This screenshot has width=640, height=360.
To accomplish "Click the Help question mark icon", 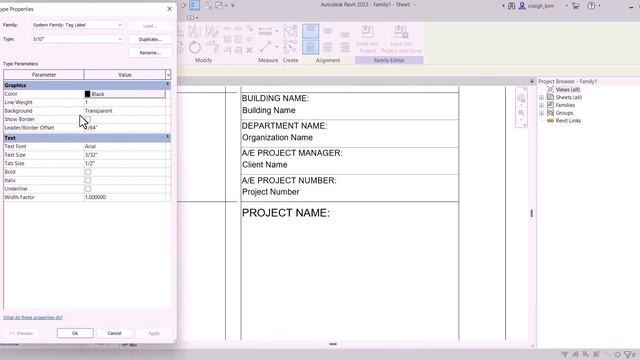I will click(x=591, y=6).
